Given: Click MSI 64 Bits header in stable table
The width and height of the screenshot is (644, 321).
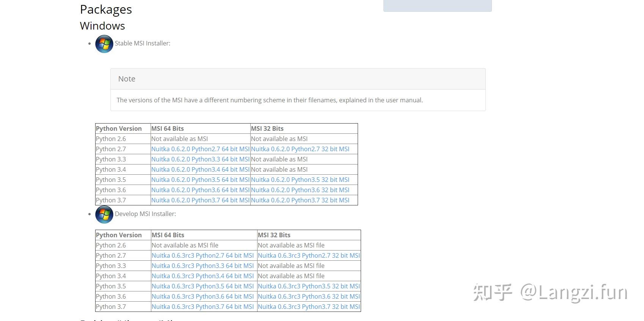Looking at the screenshot, I should pyautogui.click(x=167, y=128).
